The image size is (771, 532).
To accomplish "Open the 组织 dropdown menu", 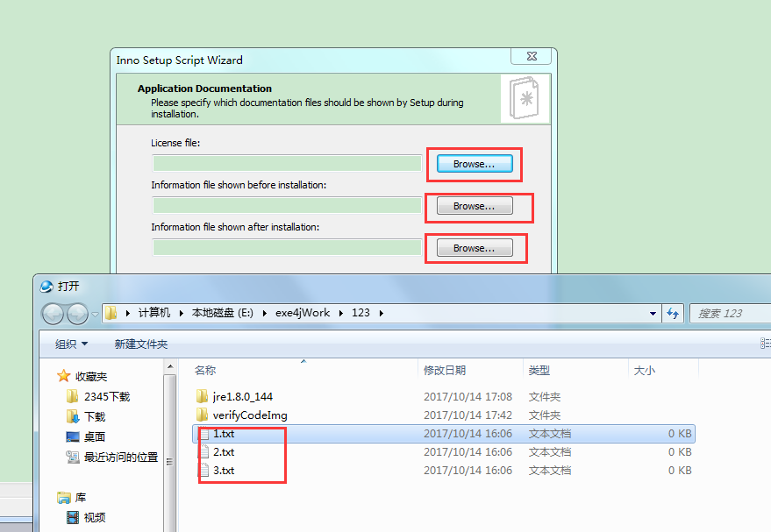I will tap(71, 344).
